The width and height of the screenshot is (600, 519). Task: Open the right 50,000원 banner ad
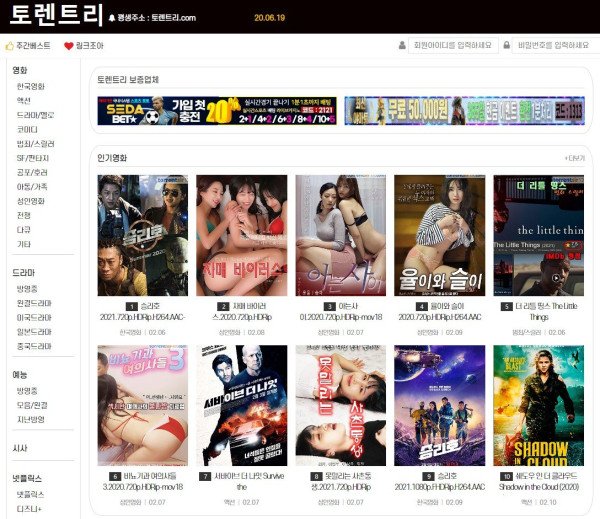pos(463,110)
